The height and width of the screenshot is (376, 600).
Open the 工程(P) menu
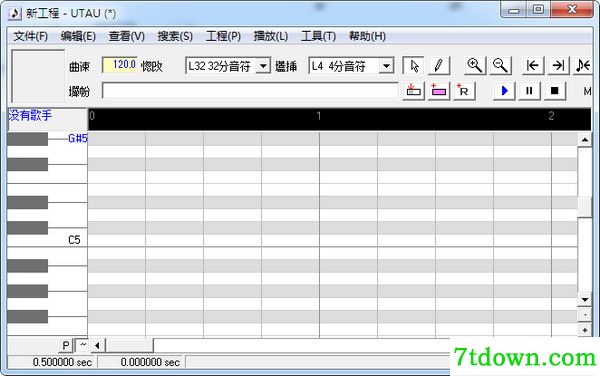pyautogui.click(x=223, y=36)
